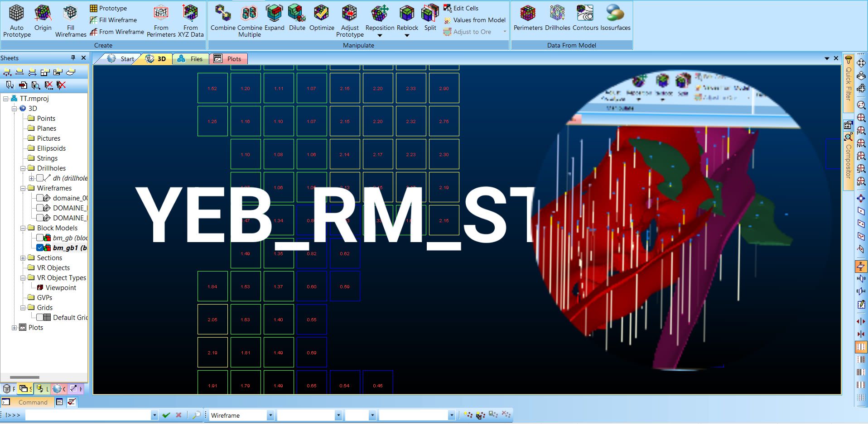Select the Viewpoint tree item
The image size is (868, 424).
click(x=61, y=287)
